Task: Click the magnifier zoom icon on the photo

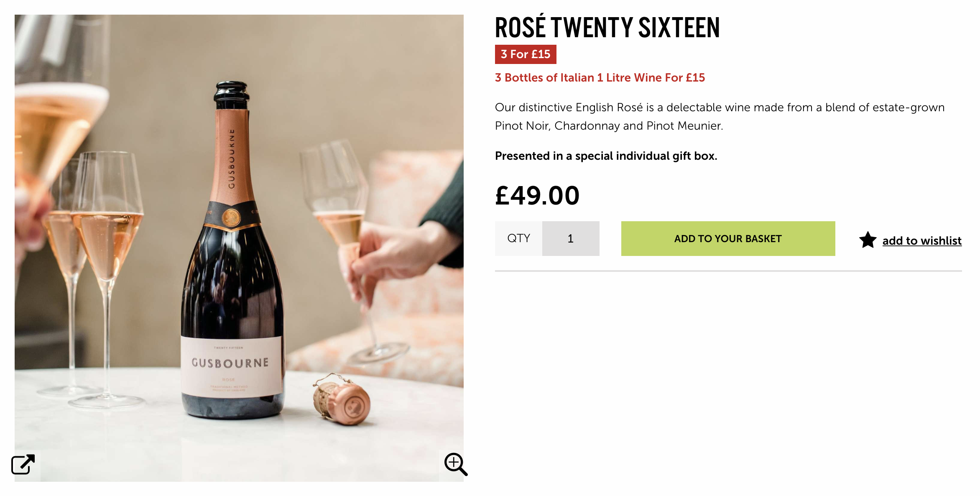Action: tap(455, 464)
